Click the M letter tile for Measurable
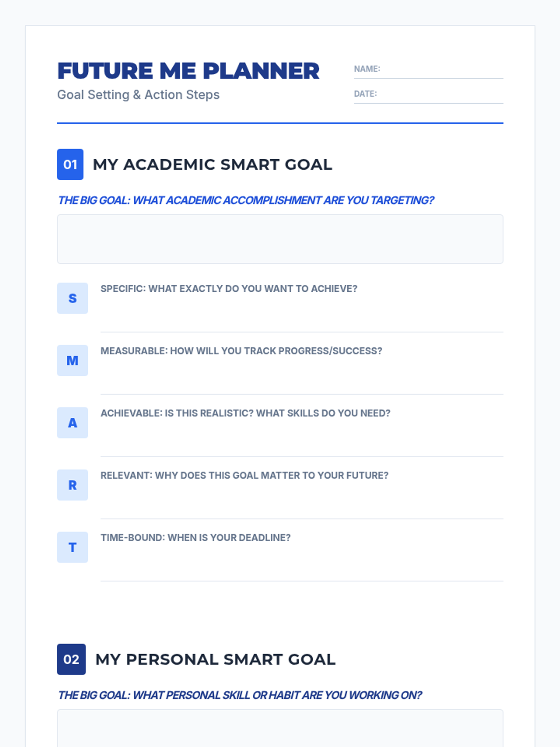 (72, 360)
